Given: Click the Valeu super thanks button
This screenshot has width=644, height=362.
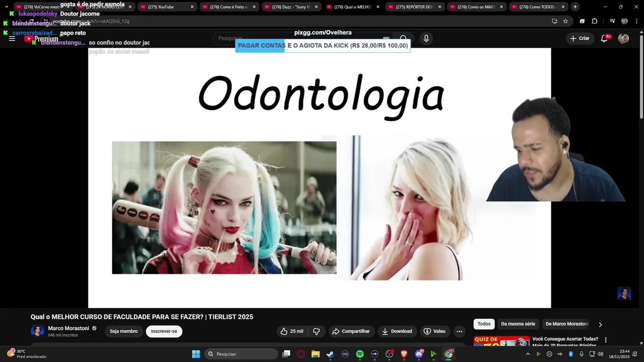Looking at the screenshot, I should [x=435, y=331].
